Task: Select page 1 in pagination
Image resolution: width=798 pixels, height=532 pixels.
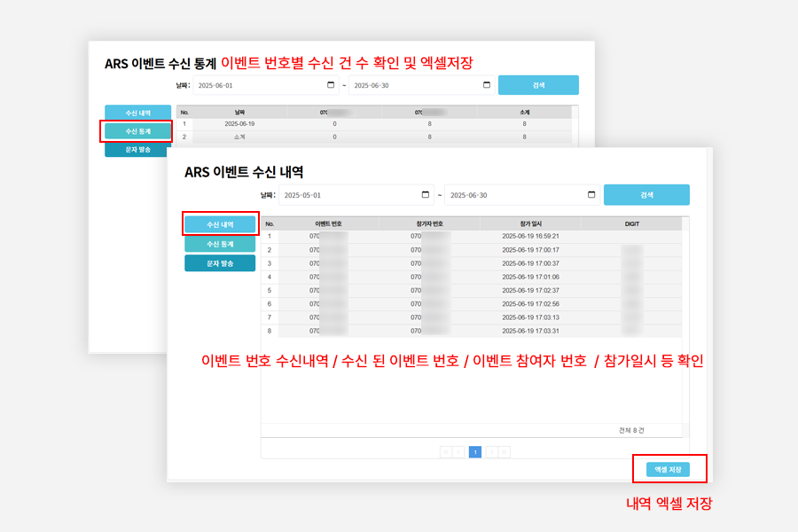Action: pos(474,452)
